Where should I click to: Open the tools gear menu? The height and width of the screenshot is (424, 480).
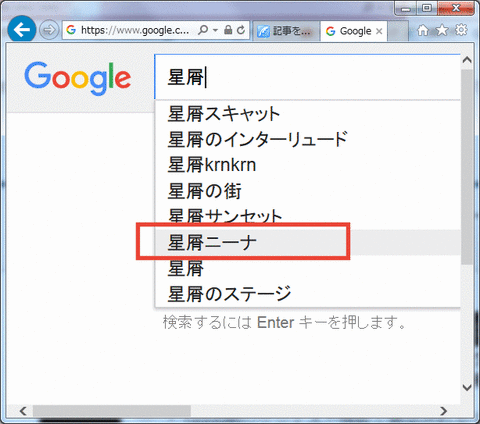461,30
